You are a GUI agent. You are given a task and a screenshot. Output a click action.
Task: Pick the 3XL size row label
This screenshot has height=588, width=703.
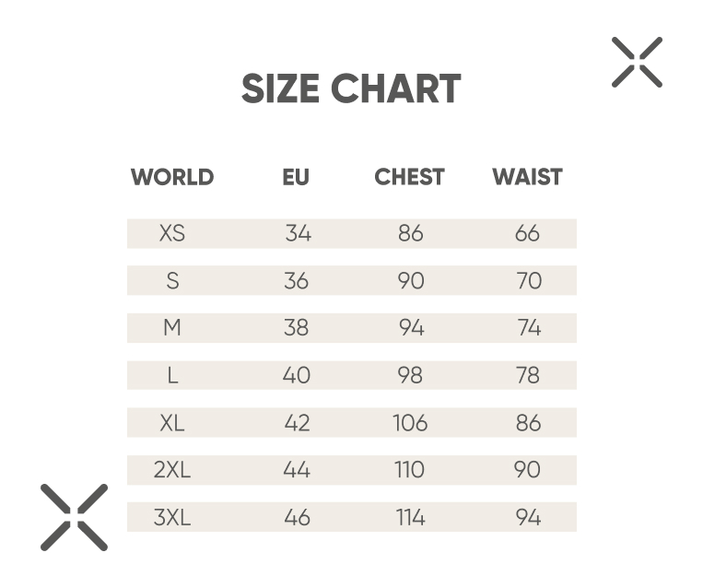pyautogui.click(x=172, y=517)
